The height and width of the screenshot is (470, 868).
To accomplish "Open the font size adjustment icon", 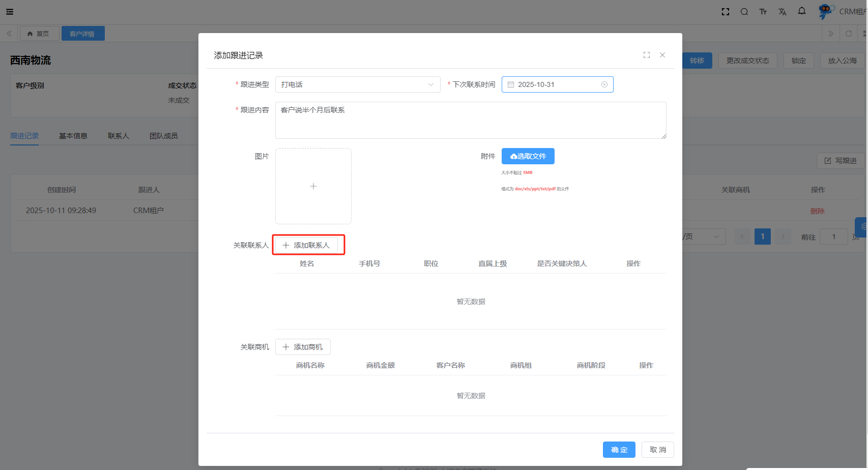I will click(x=763, y=12).
